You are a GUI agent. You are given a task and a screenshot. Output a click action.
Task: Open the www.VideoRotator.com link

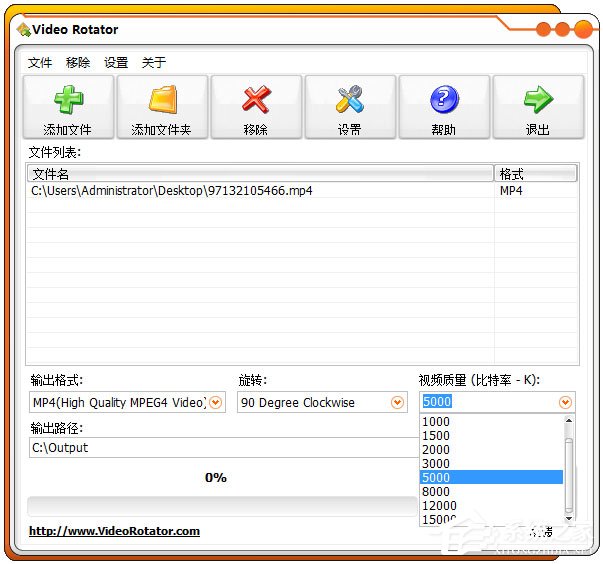pos(114,531)
